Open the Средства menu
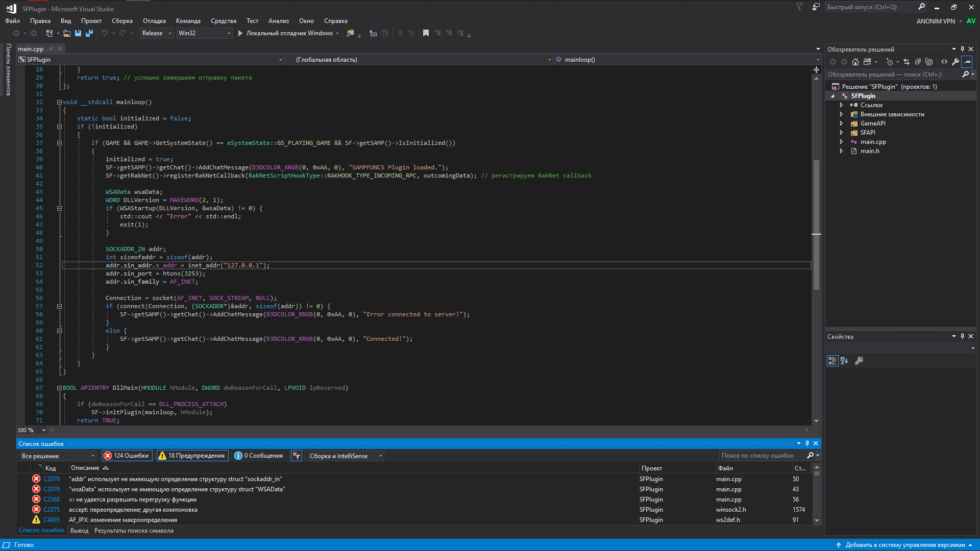The height and width of the screenshot is (551, 980). tap(224, 21)
